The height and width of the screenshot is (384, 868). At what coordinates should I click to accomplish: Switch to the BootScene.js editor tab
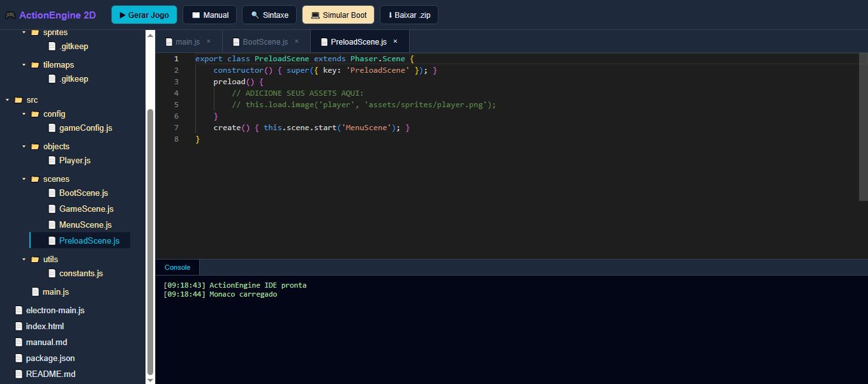click(266, 41)
